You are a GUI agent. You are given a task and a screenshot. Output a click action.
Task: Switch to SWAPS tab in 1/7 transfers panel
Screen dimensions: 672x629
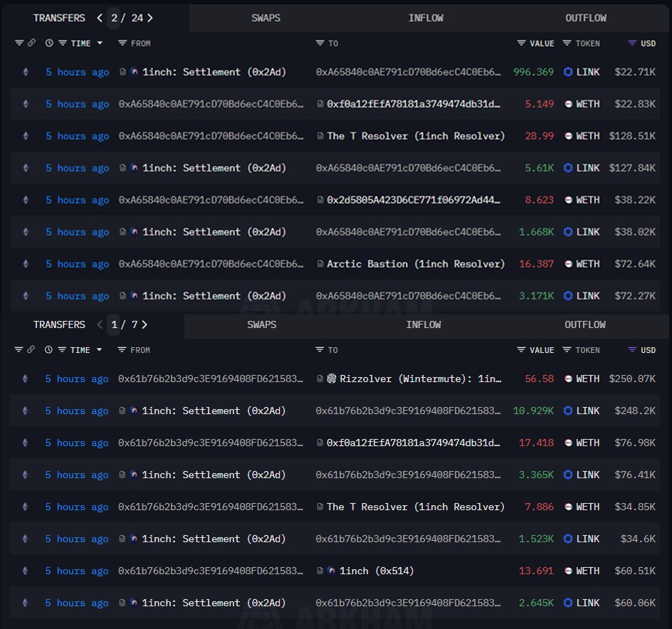click(x=261, y=324)
